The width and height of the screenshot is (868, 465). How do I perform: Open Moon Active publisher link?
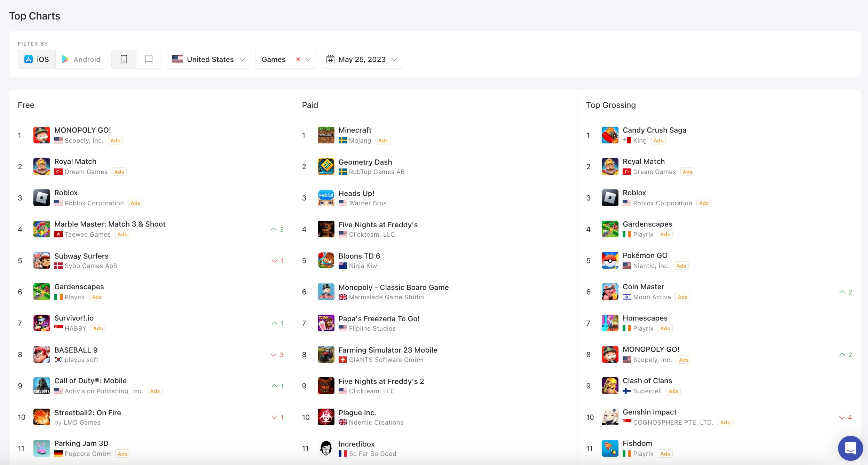coord(652,297)
